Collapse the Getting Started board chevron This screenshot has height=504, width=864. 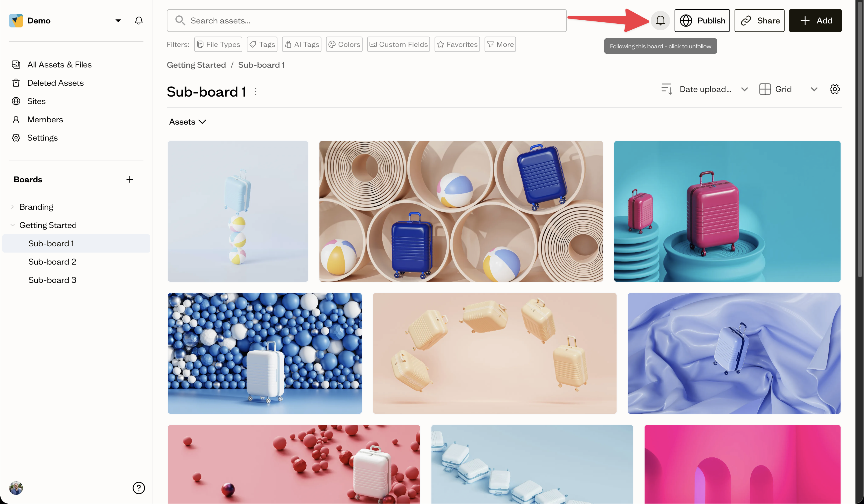(12, 225)
